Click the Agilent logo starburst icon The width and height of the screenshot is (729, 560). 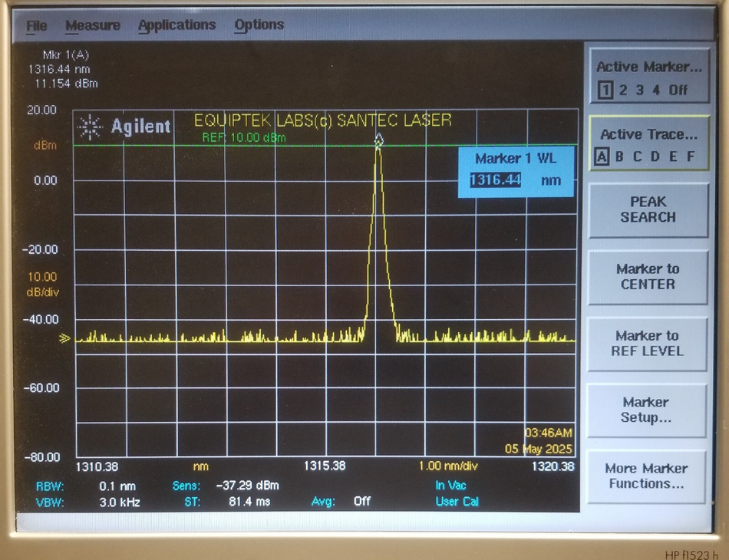[x=89, y=127]
